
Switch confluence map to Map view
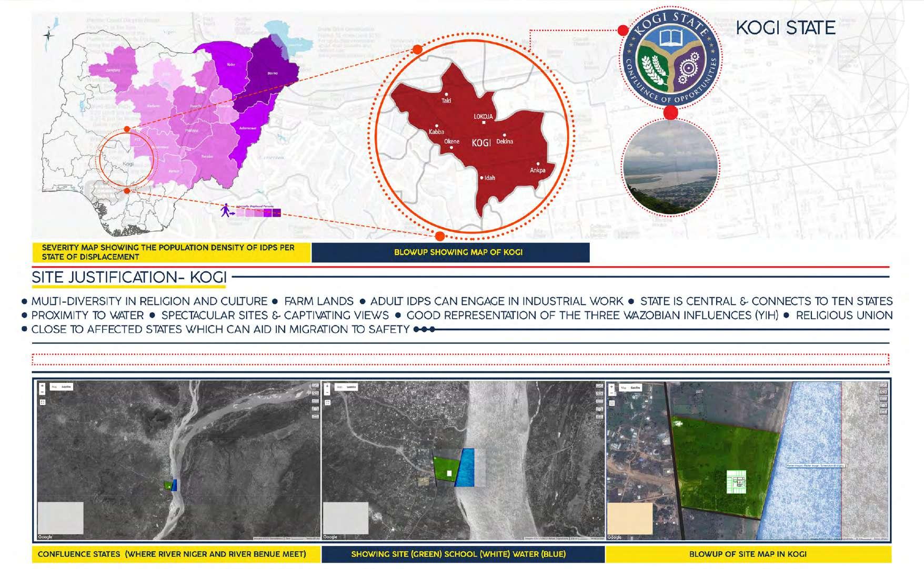pyautogui.click(x=55, y=387)
